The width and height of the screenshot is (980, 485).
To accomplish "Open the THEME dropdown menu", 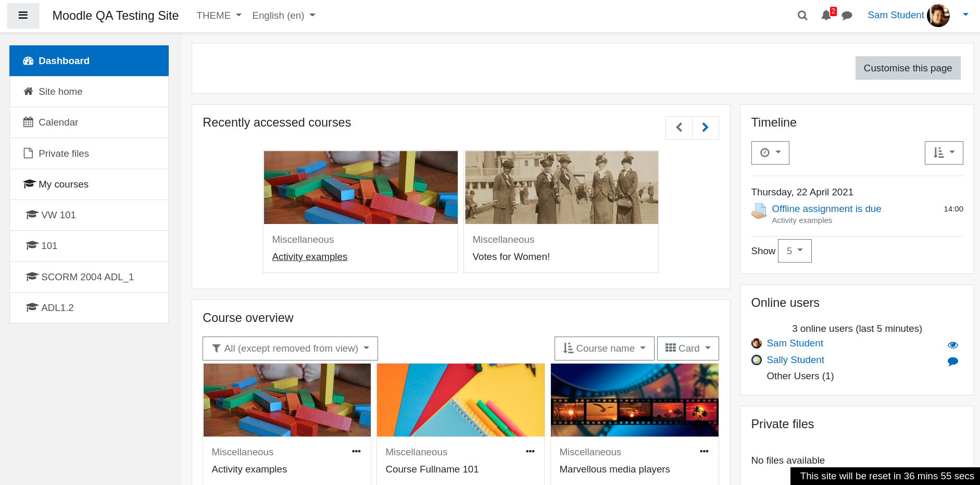I will pyautogui.click(x=219, y=16).
